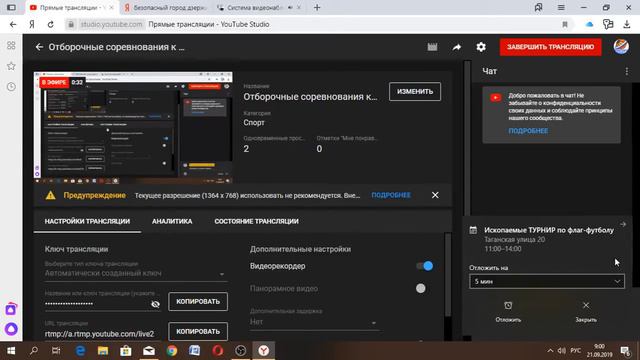Screen dimensions: 640x360
Task: Bookmark this page in address bar
Action: tap(565, 24)
